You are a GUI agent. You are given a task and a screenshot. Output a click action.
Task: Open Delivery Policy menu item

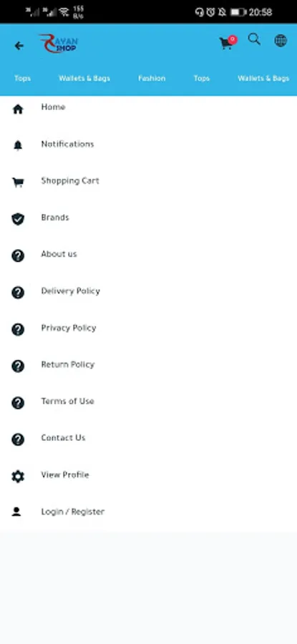[148, 292]
